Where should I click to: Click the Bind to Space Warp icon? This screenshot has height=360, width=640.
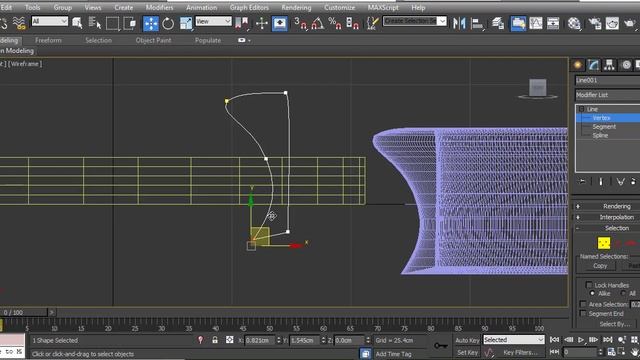point(19,23)
